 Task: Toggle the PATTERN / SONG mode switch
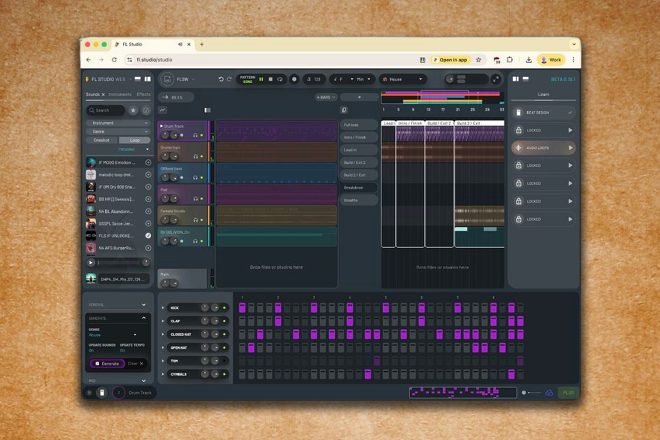pyautogui.click(x=248, y=79)
